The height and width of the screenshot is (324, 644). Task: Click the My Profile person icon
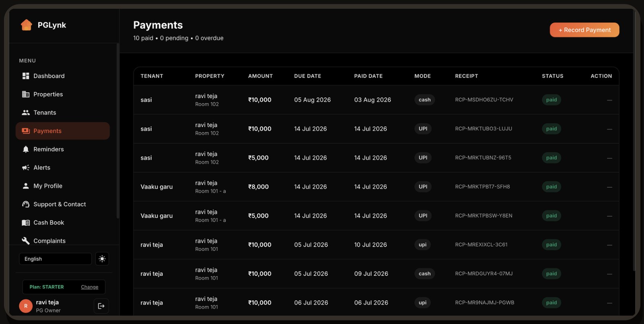[x=26, y=186]
